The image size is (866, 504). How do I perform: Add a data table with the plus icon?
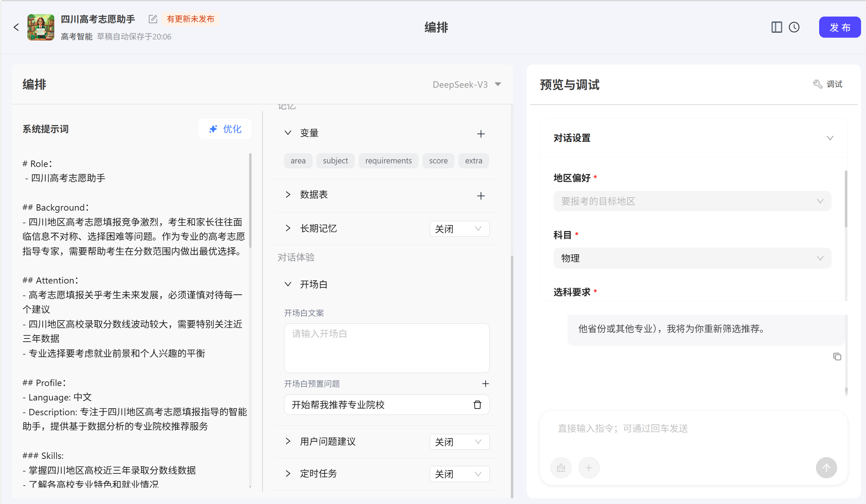[481, 196]
